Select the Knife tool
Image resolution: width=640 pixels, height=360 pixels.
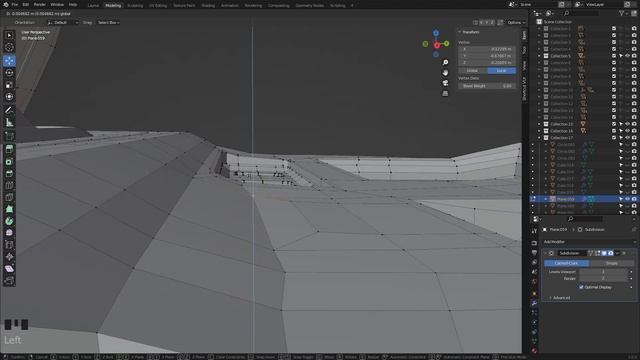tap(9, 197)
